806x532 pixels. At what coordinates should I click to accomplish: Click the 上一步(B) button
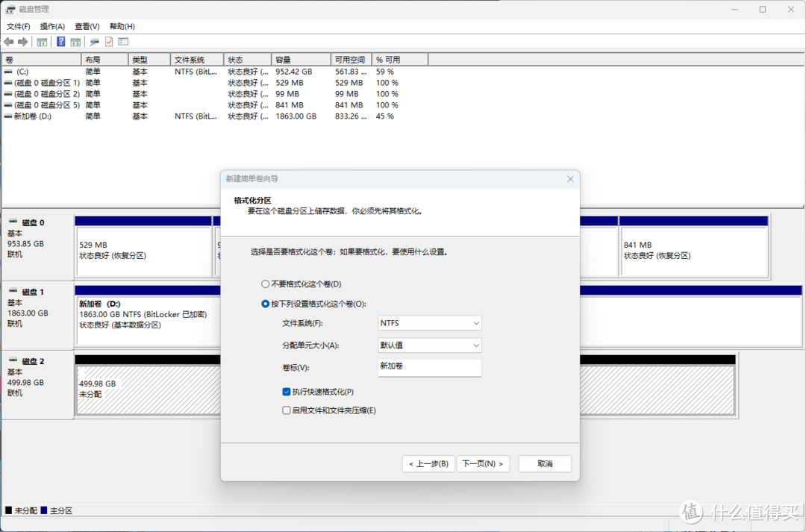point(428,464)
